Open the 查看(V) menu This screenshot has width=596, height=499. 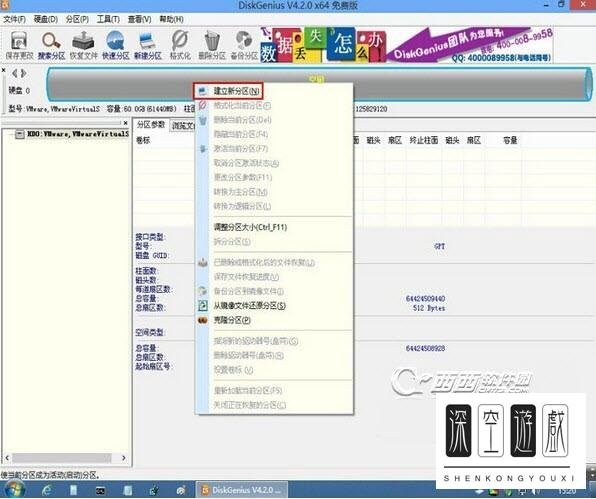click(x=139, y=19)
